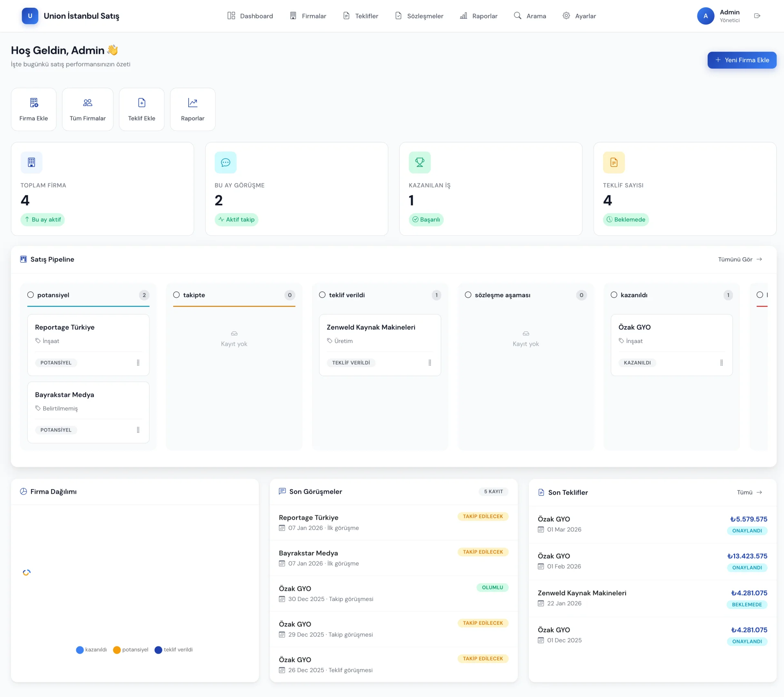Open Ayarlar via the gear icon
Image resolution: width=784 pixels, height=697 pixels.
[x=566, y=16]
